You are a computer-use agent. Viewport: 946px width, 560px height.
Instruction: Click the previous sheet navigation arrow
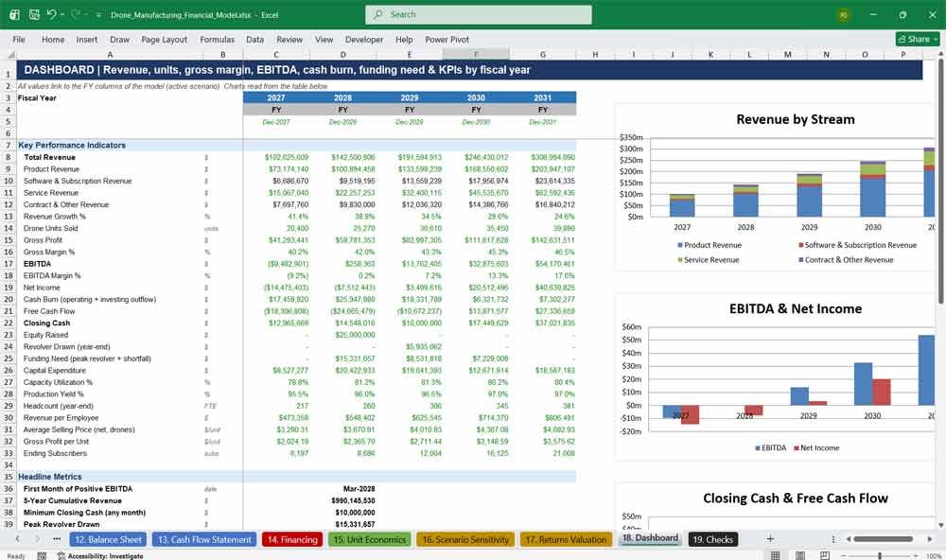pyautogui.click(x=17, y=539)
